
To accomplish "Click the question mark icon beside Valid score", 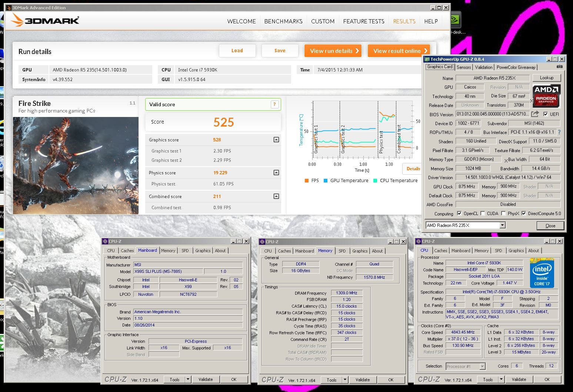I will (274, 104).
